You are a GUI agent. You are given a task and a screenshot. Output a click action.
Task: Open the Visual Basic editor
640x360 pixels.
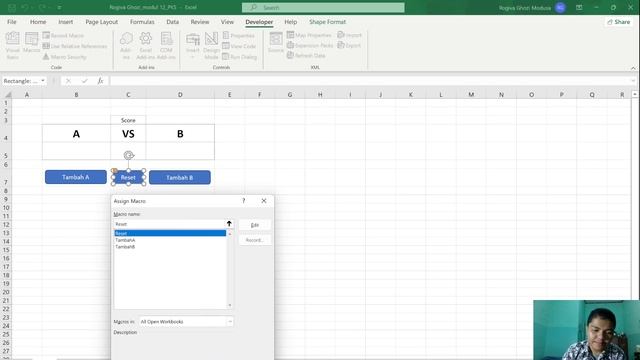point(13,45)
